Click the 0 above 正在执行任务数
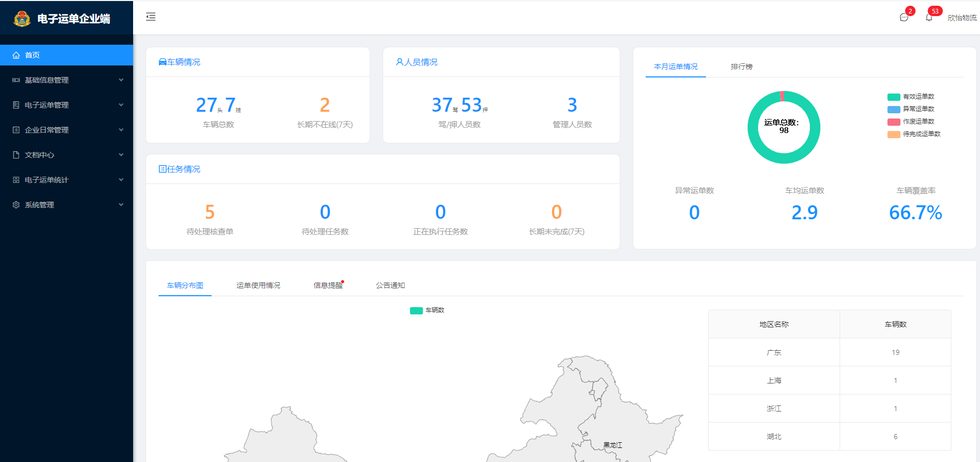This screenshot has height=462, width=980. coord(441,212)
